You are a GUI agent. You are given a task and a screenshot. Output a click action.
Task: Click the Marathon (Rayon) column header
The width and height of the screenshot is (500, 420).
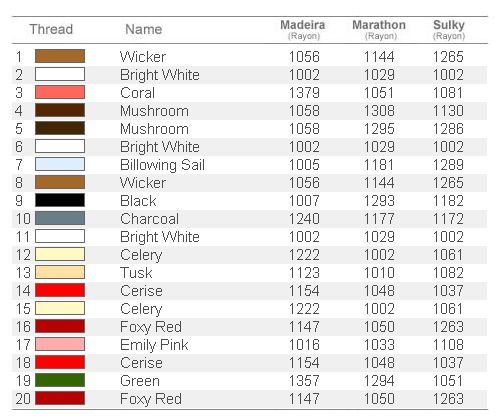tap(379, 30)
